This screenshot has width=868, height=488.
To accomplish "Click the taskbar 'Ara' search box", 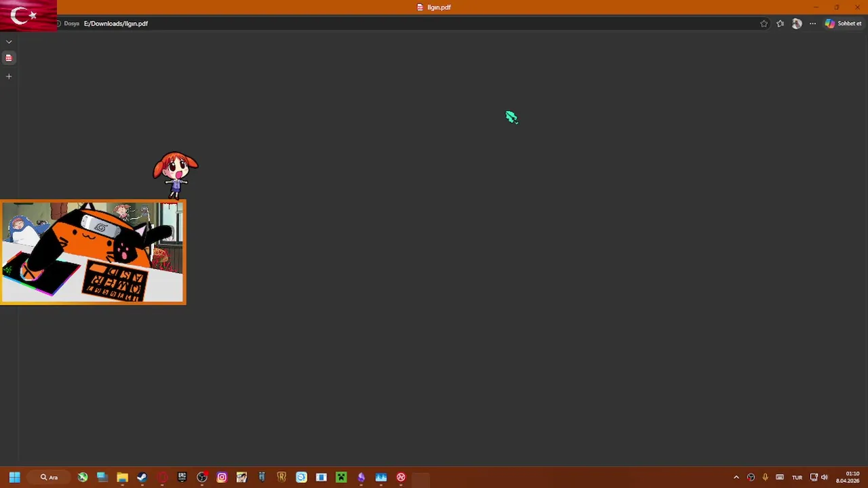I will (48, 477).
